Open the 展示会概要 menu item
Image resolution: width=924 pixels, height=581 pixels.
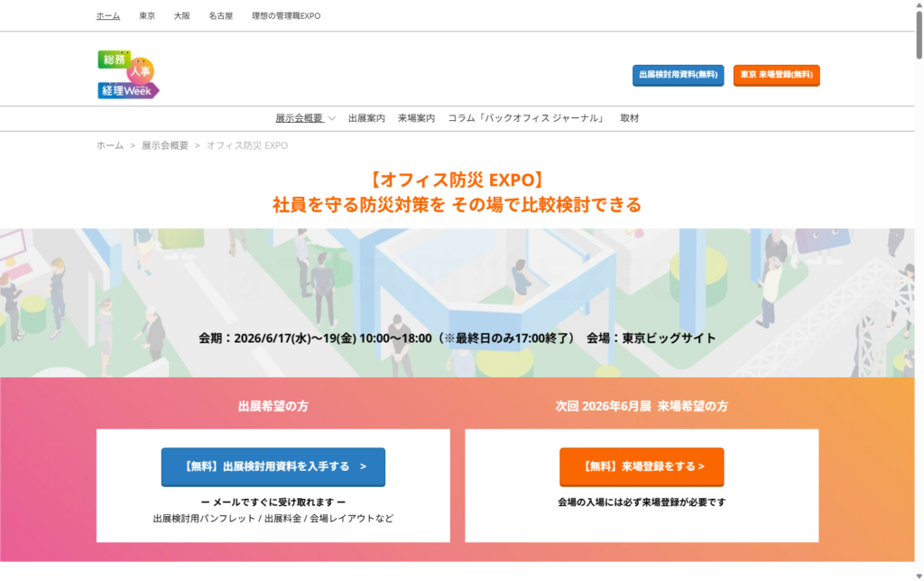[x=299, y=118]
